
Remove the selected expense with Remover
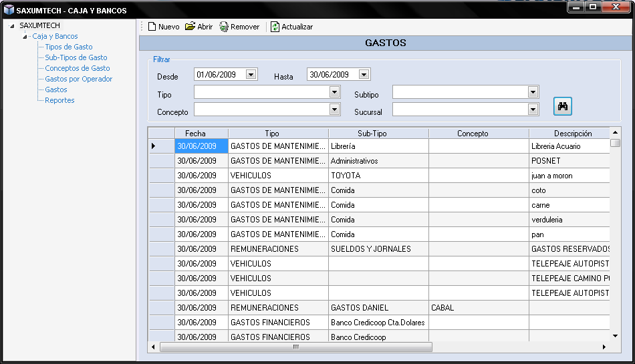click(239, 27)
